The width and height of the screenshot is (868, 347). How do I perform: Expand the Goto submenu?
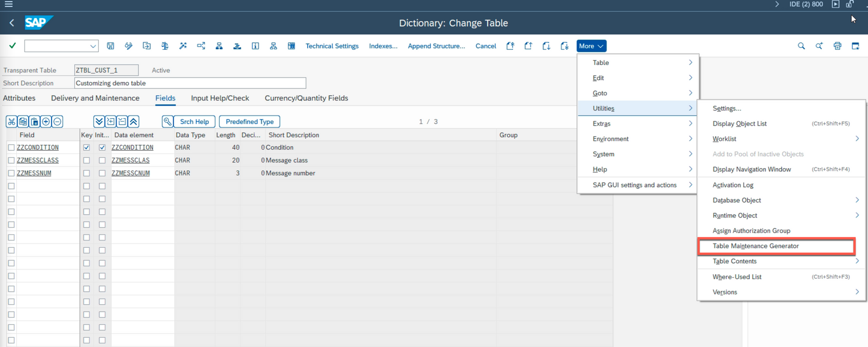tap(638, 93)
